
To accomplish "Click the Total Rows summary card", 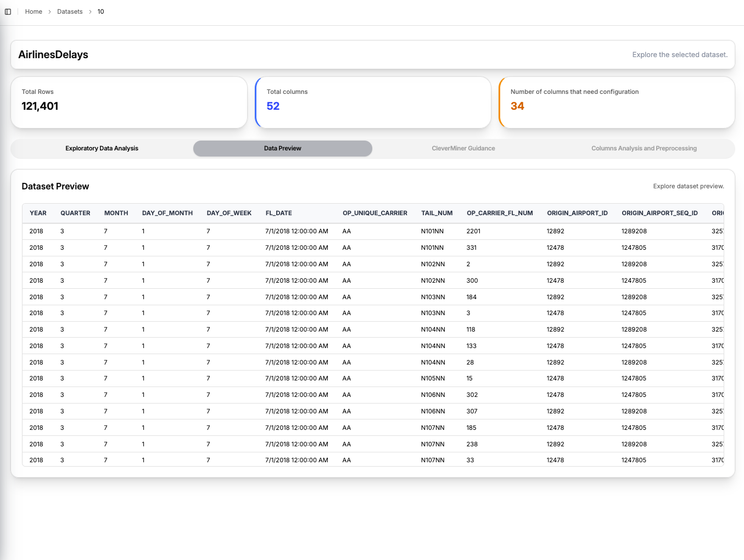I will pos(129,102).
